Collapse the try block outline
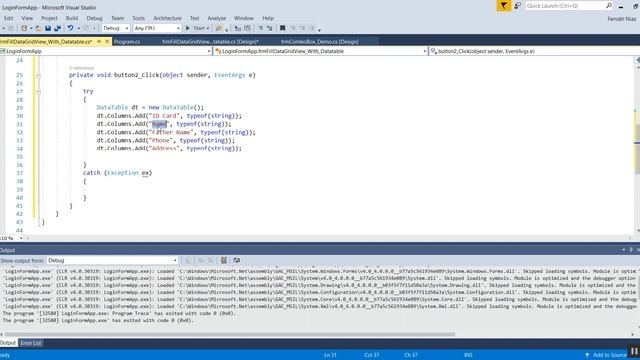The width and height of the screenshot is (640, 360). pos(38,92)
